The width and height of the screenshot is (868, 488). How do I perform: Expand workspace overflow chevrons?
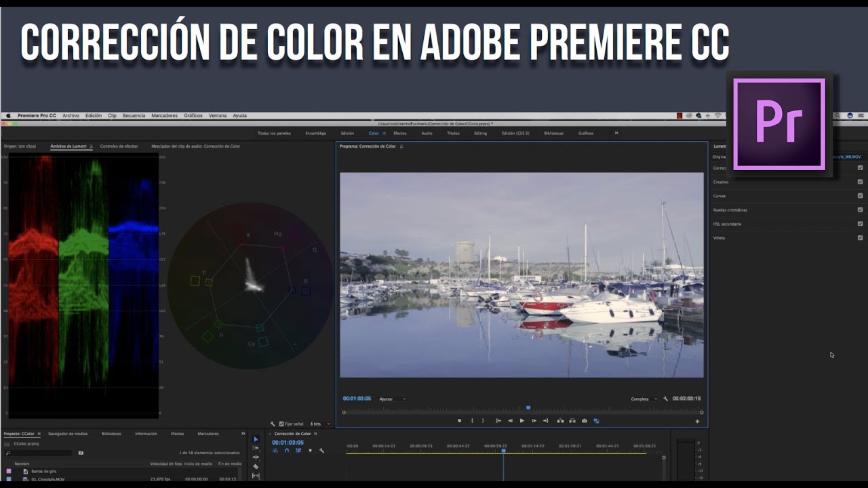[616, 133]
